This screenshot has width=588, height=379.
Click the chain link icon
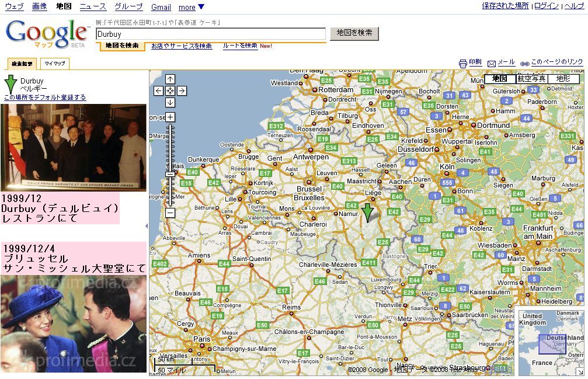524,64
